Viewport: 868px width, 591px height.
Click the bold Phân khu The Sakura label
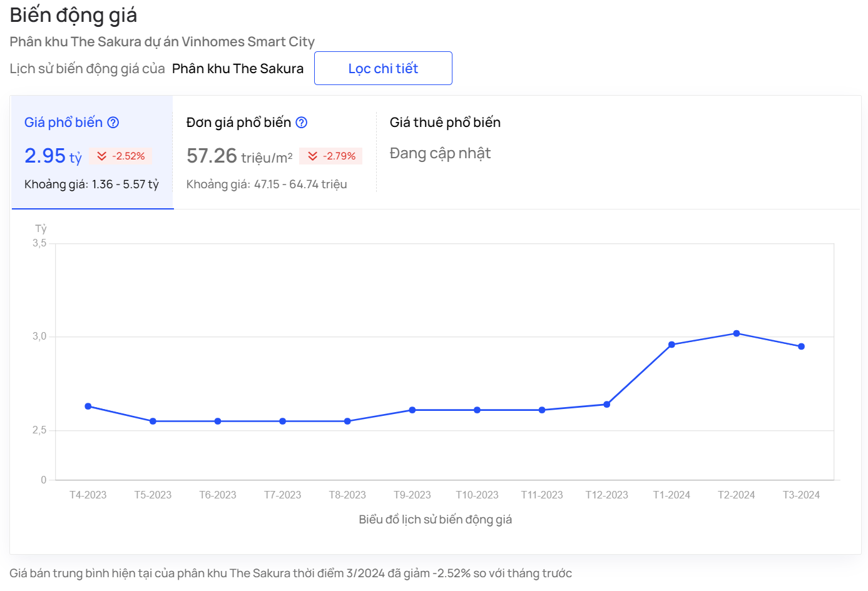238,68
